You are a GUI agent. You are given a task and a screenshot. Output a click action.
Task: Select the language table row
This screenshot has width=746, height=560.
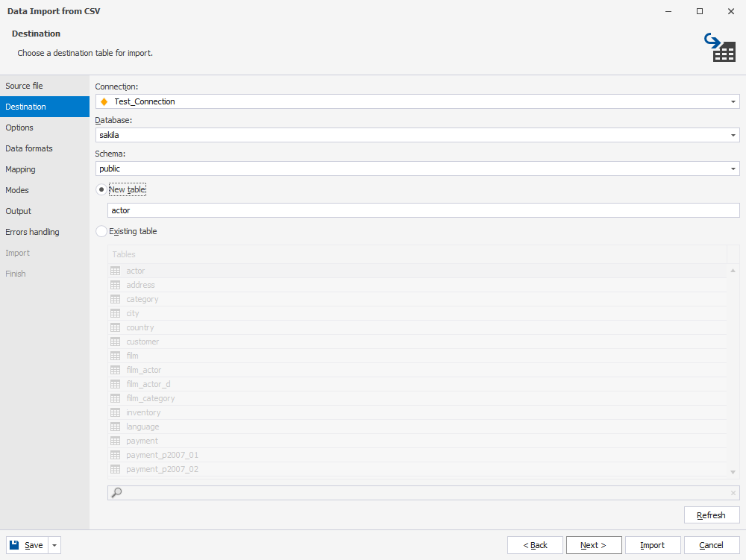click(x=417, y=427)
